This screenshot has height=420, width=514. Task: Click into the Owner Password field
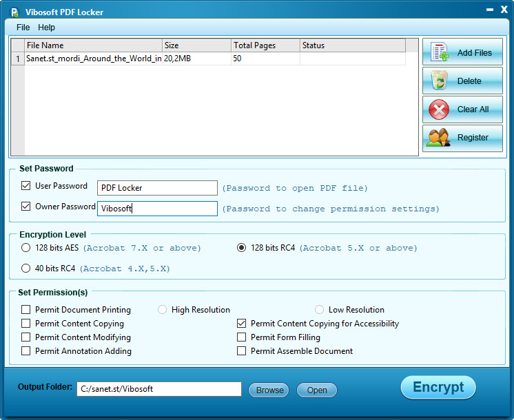click(157, 209)
